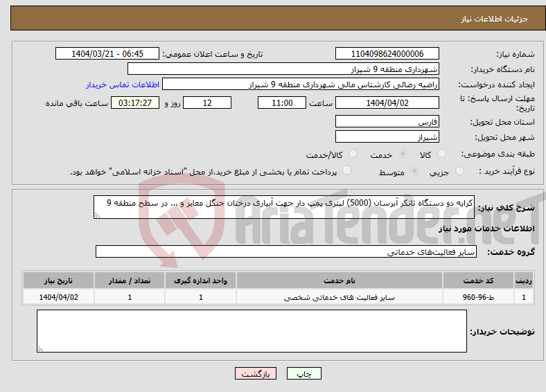Click the remaining days 12 field
The width and height of the screenshot is (546, 392).
pyautogui.click(x=207, y=103)
